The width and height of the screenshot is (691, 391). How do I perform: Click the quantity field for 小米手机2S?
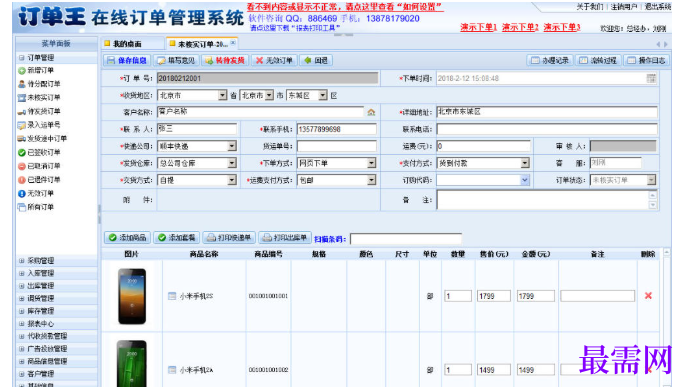(458, 296)
